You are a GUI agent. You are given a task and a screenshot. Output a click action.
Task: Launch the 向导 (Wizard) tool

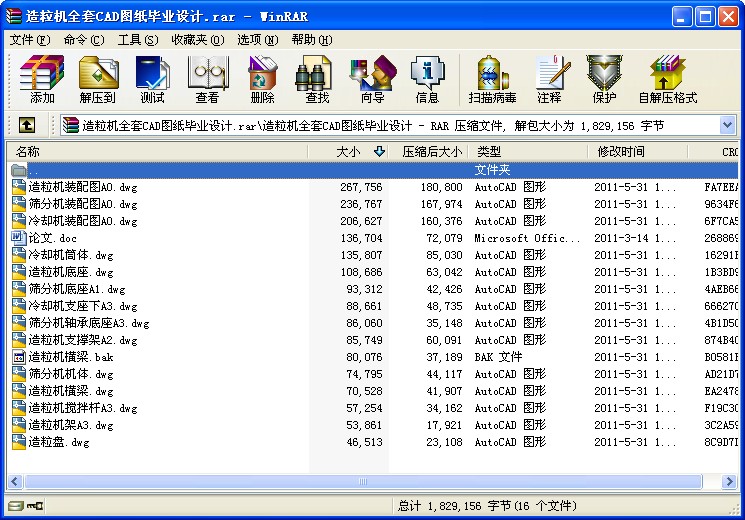372,79
